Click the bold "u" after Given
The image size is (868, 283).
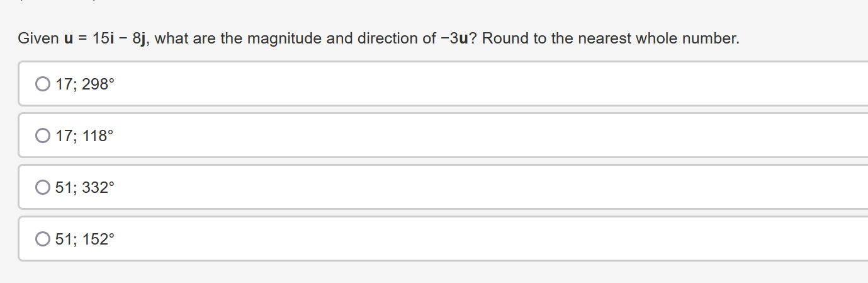[x=68, y=39]
